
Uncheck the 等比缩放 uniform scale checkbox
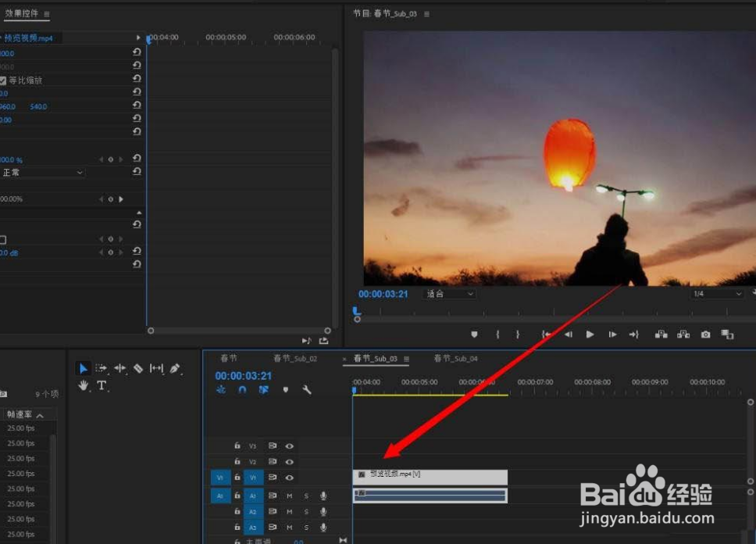pyautogui.click(x=3, y=81)
